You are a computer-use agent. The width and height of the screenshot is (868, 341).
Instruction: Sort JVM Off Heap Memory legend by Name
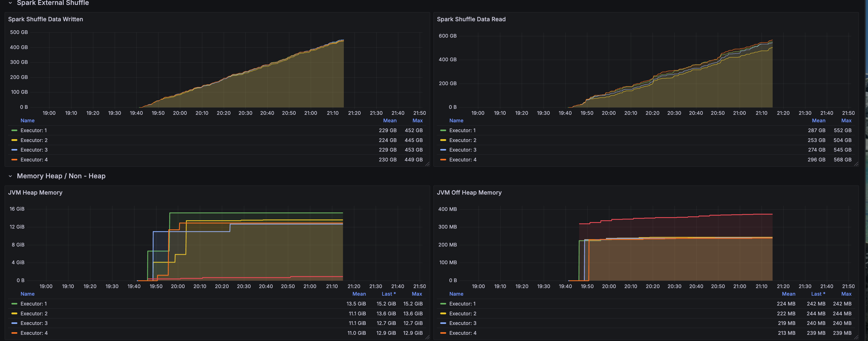point(456,294)
